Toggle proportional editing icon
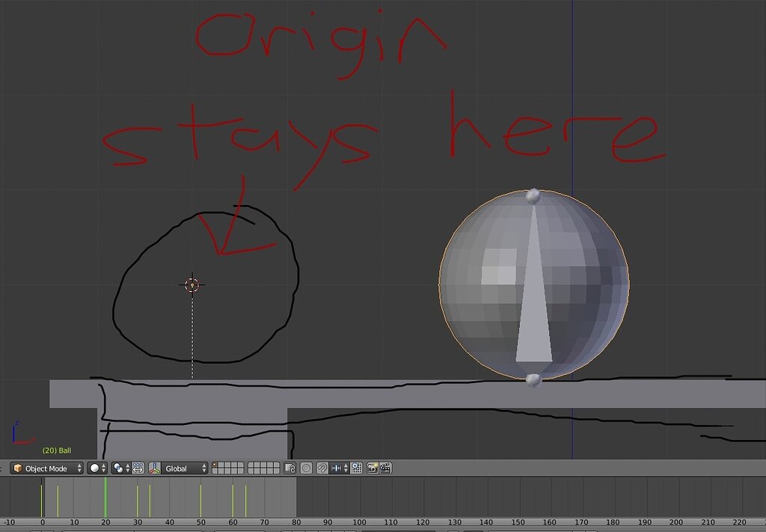This screenshot has height=532, width=766. point(306,468)
